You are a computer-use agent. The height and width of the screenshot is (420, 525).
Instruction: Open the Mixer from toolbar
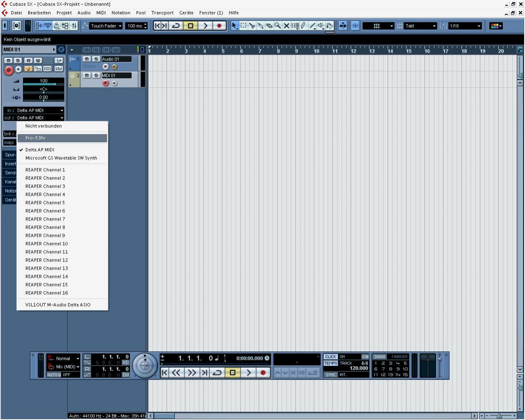[x=74, y=26]
